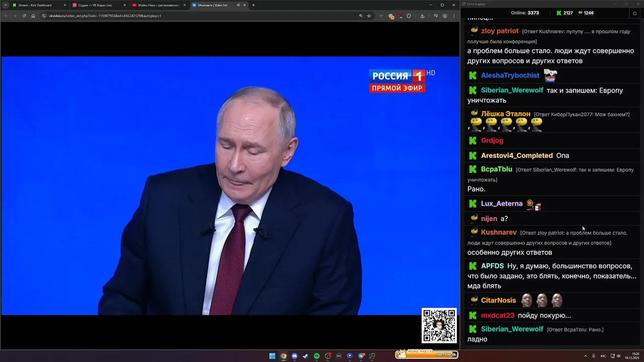Show hidden system tray icons
The width and height of the screenshot is (644, 362).
(x=586, y=356)
